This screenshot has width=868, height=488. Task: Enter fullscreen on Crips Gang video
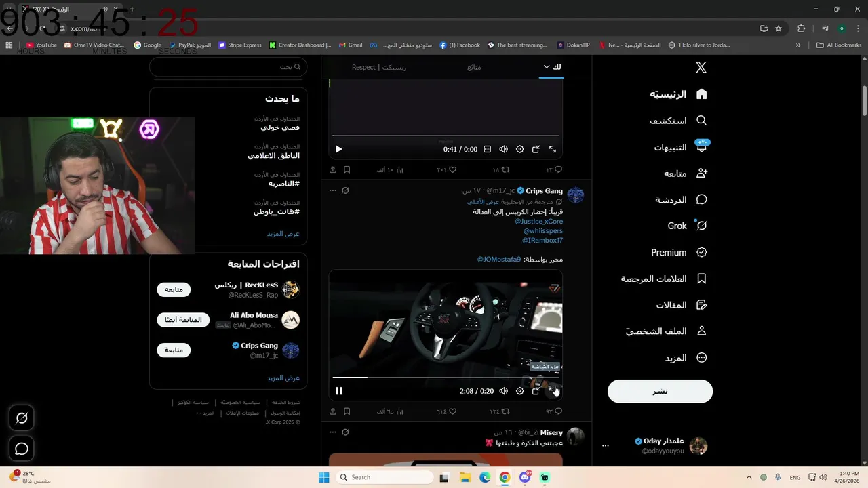[x=553, y=390]
